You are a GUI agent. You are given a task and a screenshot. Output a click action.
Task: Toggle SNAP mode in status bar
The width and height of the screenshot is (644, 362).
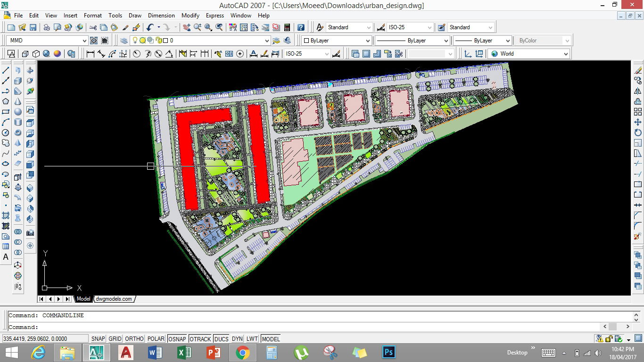tap(98, 338)
